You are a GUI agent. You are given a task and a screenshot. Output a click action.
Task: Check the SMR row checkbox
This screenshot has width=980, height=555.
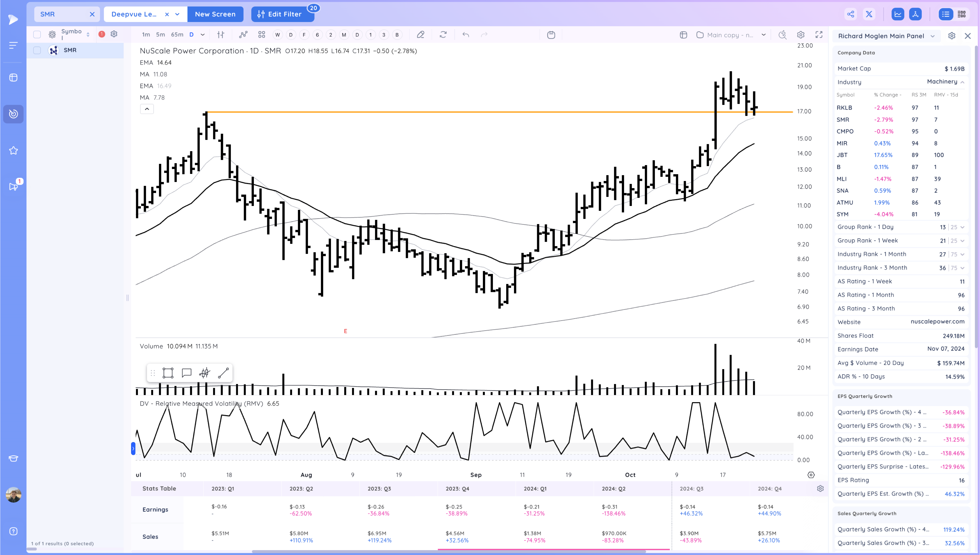37,50
